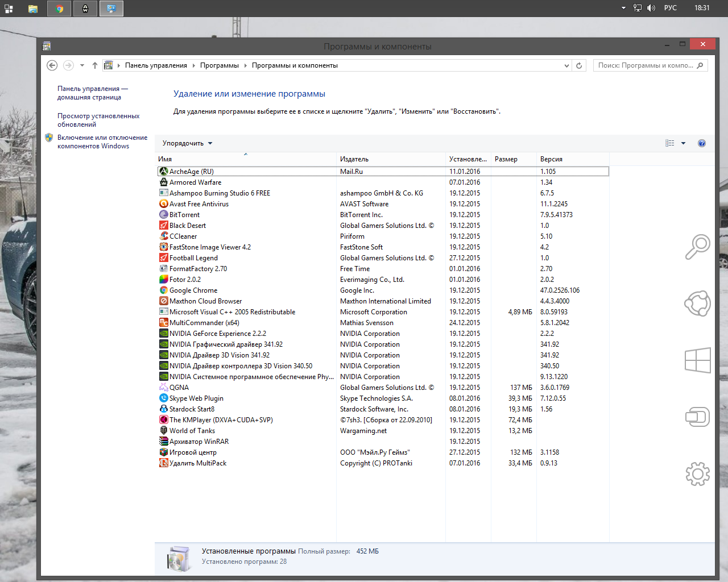Expand the address bar history dropdown
Image resolution: width=728 pixels, height=582 pixels.
pyautogui.click(x=566, y=65)
